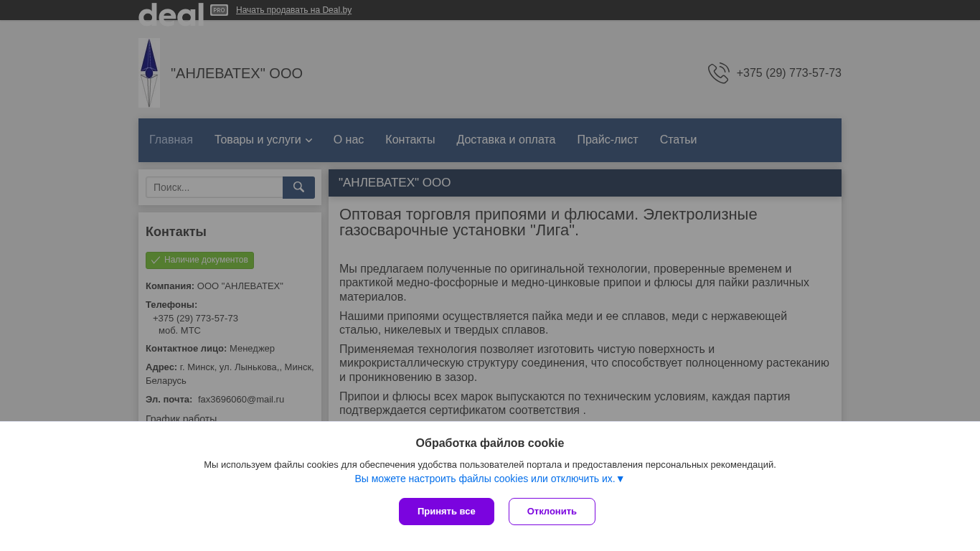This screenshot has height=551, width=980.
Task: Click the Deal logo in top bar
Action: [171, 13]
